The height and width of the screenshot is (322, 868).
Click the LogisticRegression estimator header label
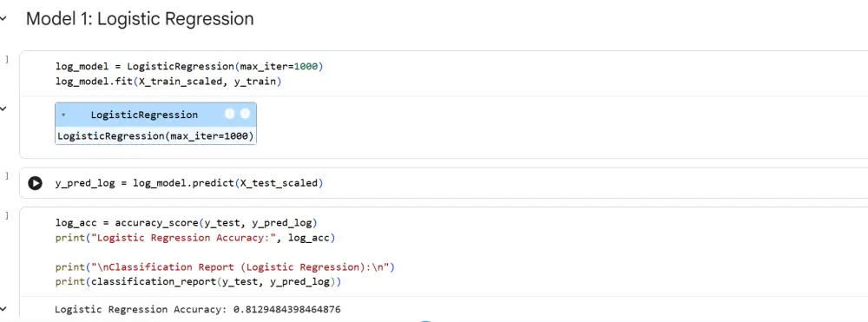pyautogui.click(x=144, y=115)
